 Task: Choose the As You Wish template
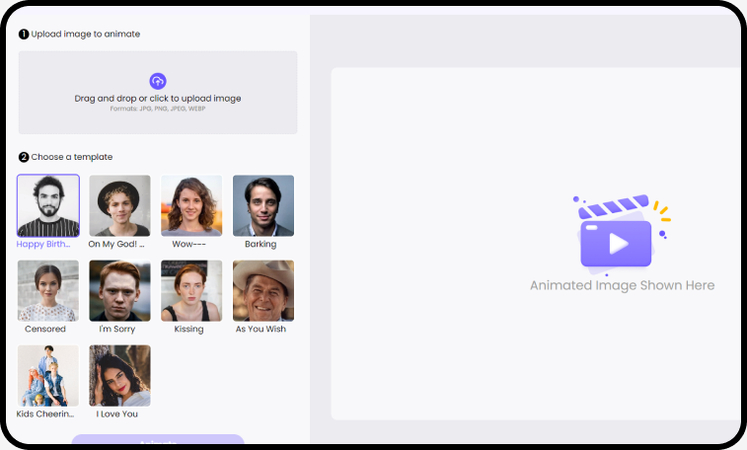263,291
